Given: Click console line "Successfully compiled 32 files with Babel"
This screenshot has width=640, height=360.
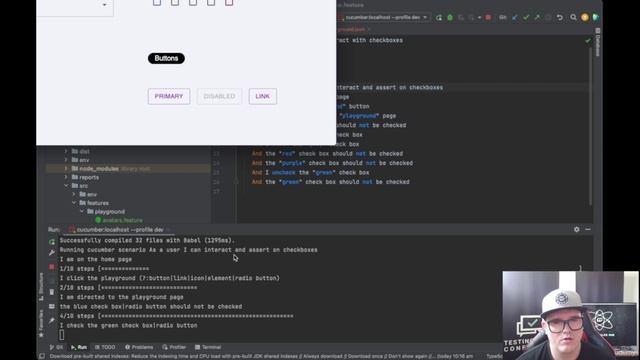Looking at the screenshot, I should tap(147, 240).
